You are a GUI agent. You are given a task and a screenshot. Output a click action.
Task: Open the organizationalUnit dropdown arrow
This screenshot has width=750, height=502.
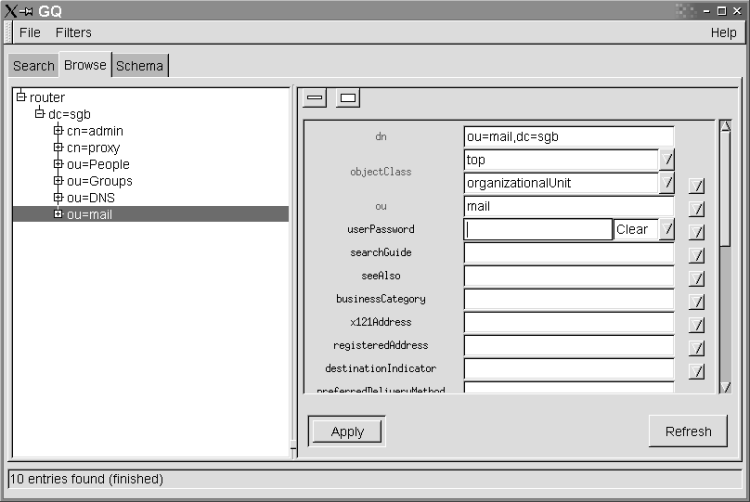point(667,182)
